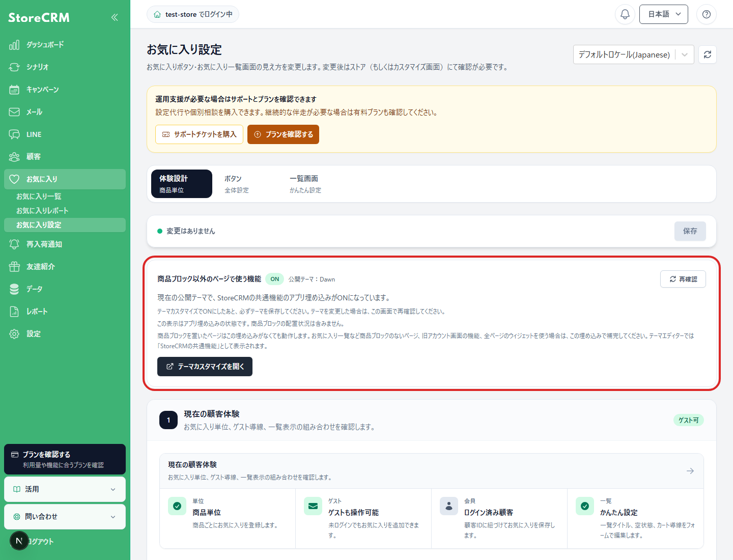The width and height of the screenshot is (733, 560).
Task: Click the お気に入り heart menu item
Action: (65, 179)
